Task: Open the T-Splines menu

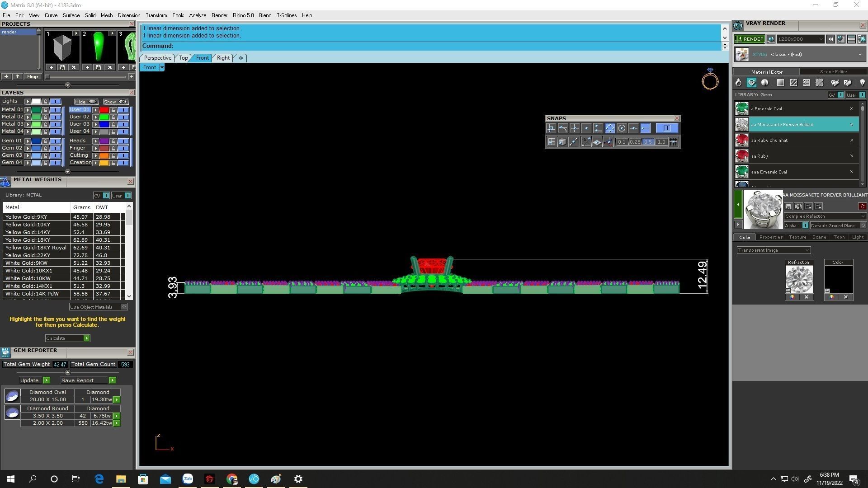Action: 286,15
